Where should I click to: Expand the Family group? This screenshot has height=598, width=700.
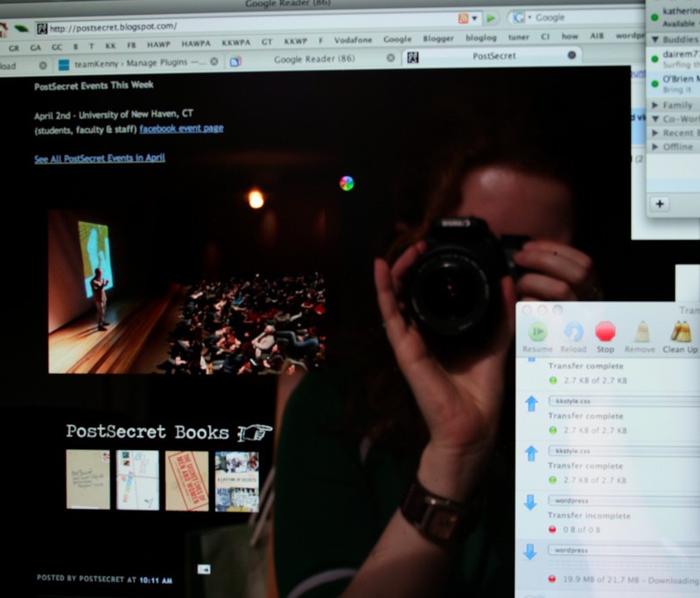654,105
